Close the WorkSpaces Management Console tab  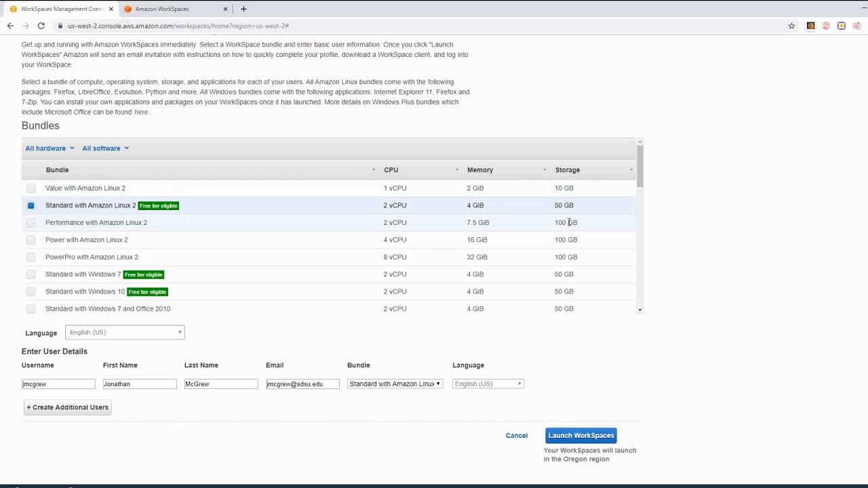pos(111,9)
